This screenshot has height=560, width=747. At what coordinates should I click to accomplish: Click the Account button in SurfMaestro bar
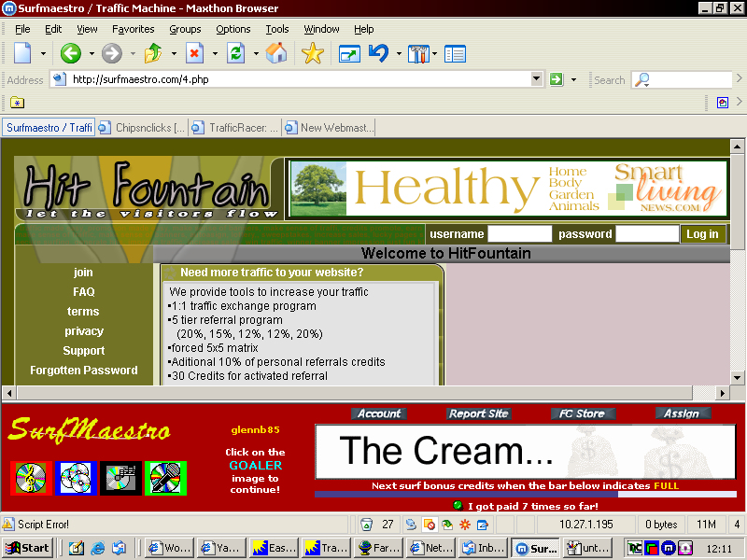click(379, 413)
